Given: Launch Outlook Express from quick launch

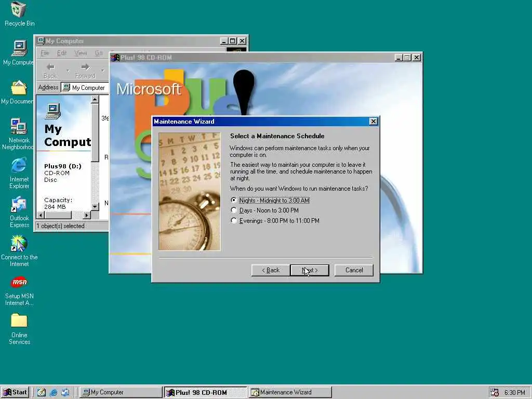Looking at the screenshot, I should [x=65, y=392].
